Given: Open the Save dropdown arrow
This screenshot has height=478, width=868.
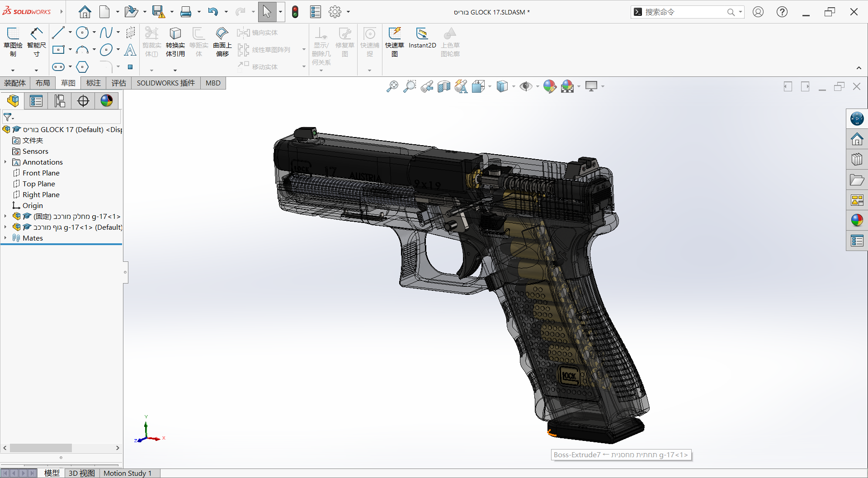Looking at the screenshot, I should (x=172, y=12).
